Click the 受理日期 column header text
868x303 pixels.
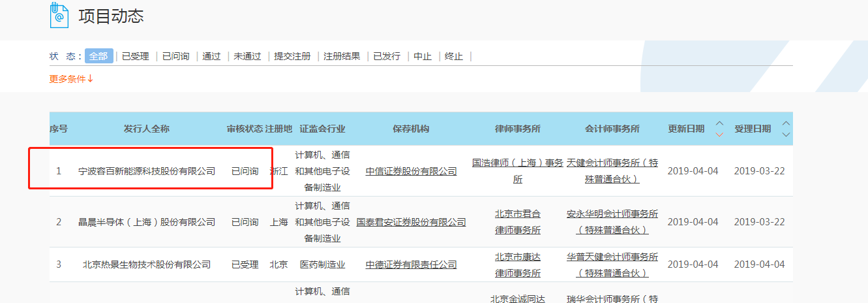[753, 129]
